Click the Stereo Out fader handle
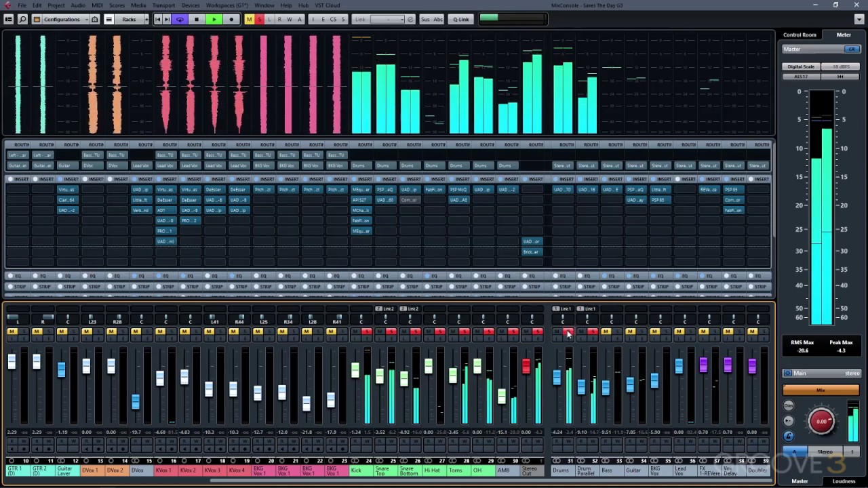 click(526, 366)
